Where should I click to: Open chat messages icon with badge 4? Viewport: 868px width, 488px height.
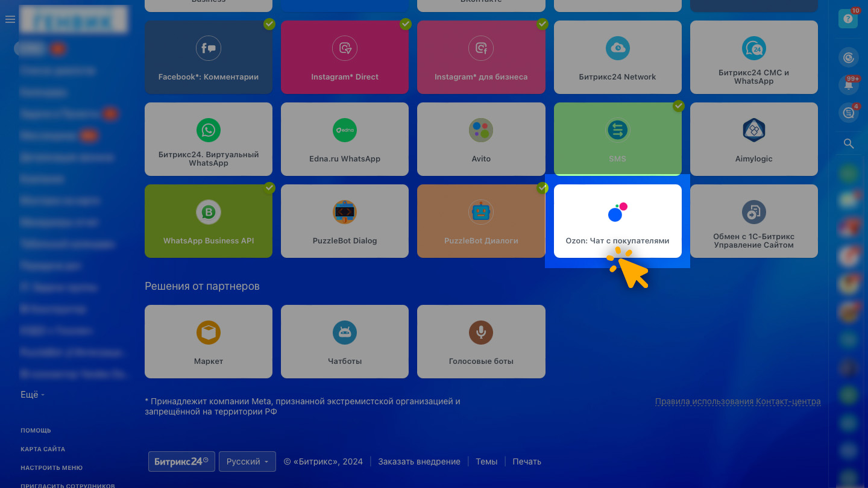point(849,113)
